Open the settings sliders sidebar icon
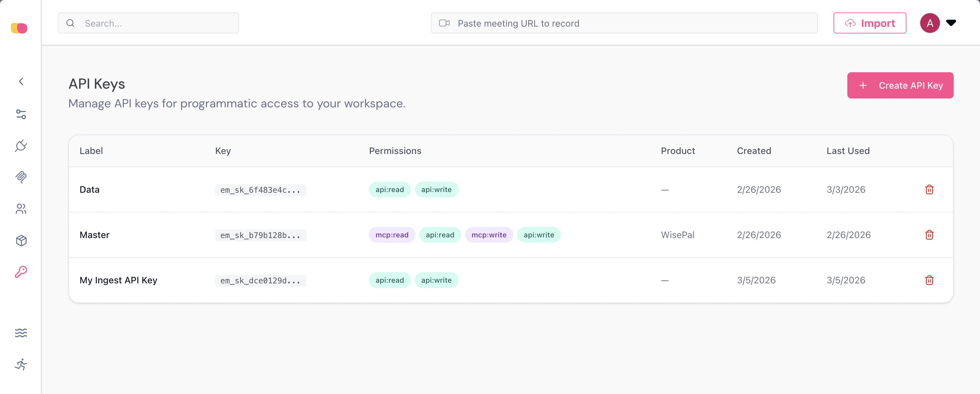The image size is (980, 394). click(21, 114)
